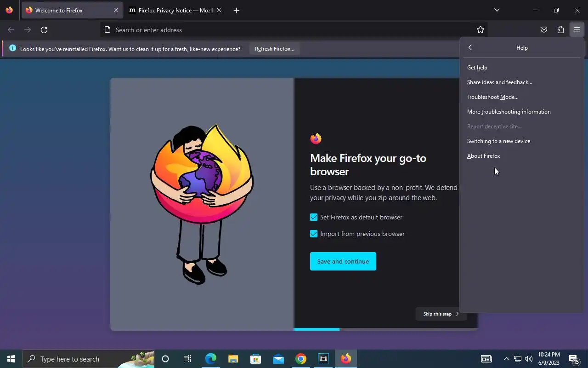Open Google Chrome from the taskbar
Image resolution: width=588 pixels, height=368 pixels.
coord(301,359)
